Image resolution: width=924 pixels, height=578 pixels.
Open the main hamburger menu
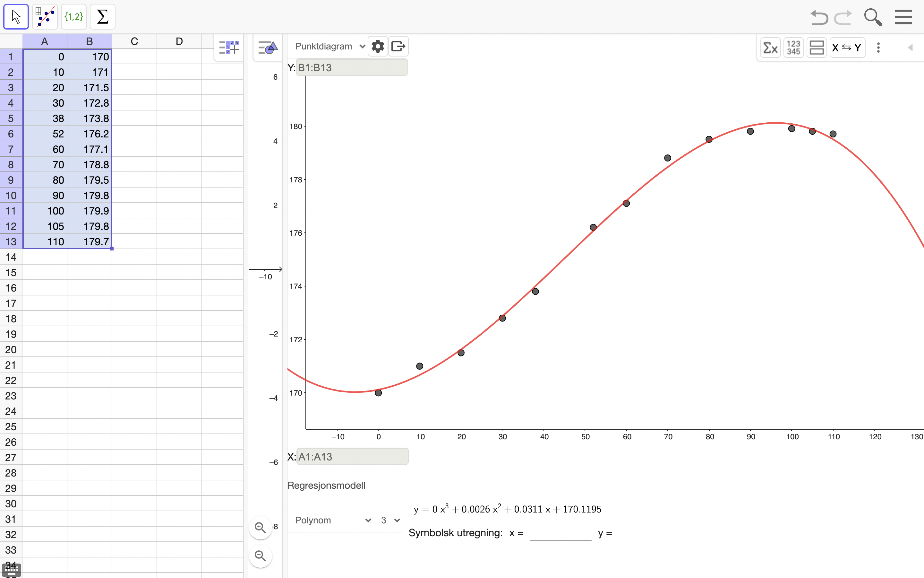coord(903,17)
